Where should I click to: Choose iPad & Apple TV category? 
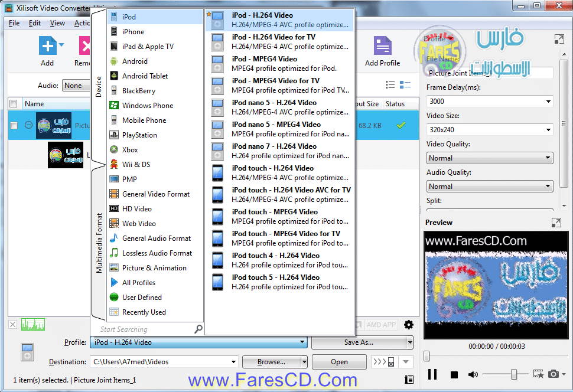pyautogui.click(x=155, y=47)
